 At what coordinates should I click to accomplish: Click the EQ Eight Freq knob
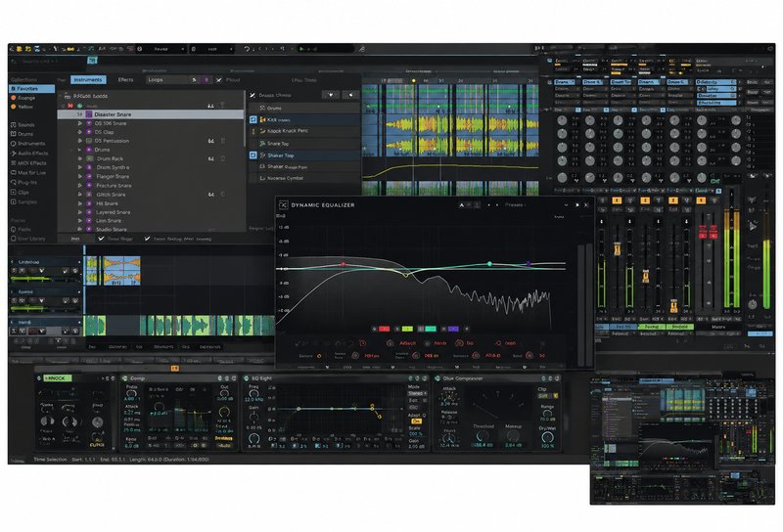254,393
